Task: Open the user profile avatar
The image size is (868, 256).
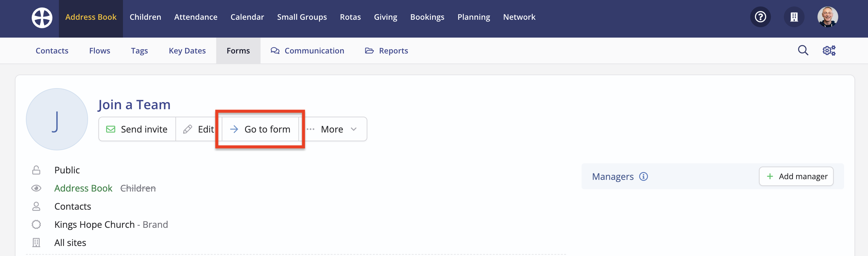Action: 828,17
